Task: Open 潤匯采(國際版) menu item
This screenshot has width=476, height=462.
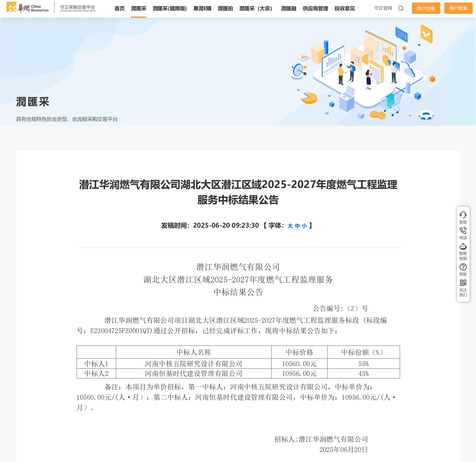Action: tap(169, 8)
